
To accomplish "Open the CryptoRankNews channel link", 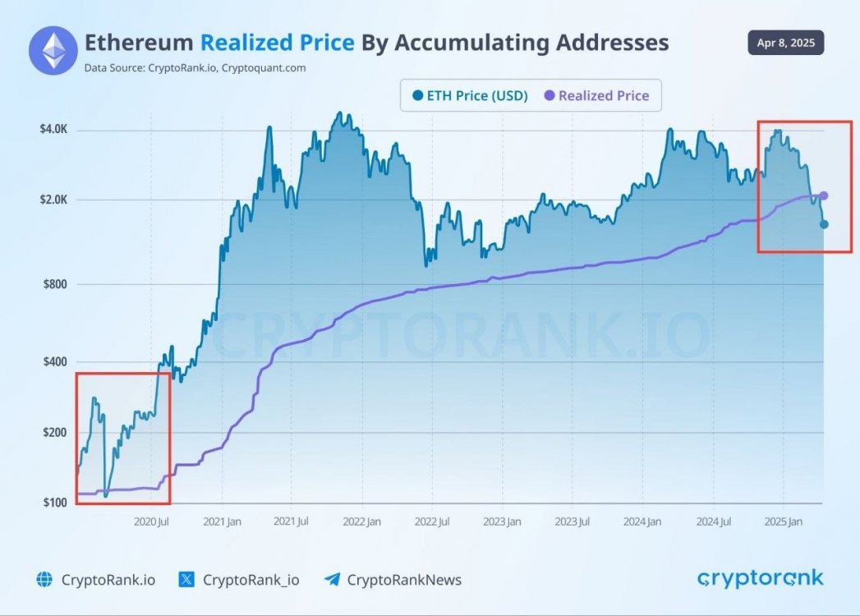I will (x=404, y=580).
